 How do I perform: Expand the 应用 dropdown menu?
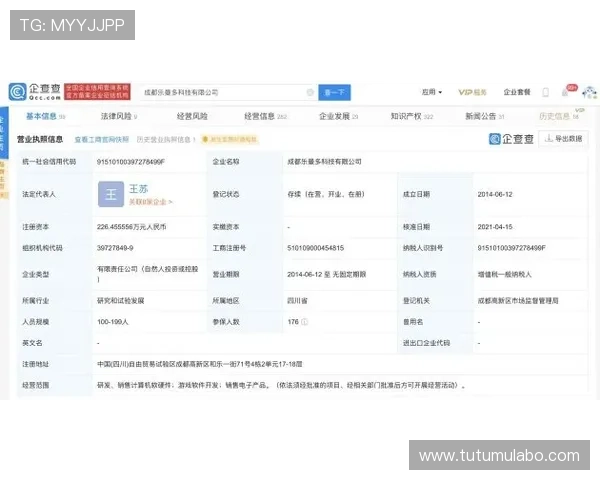click(x=432, y=92)
